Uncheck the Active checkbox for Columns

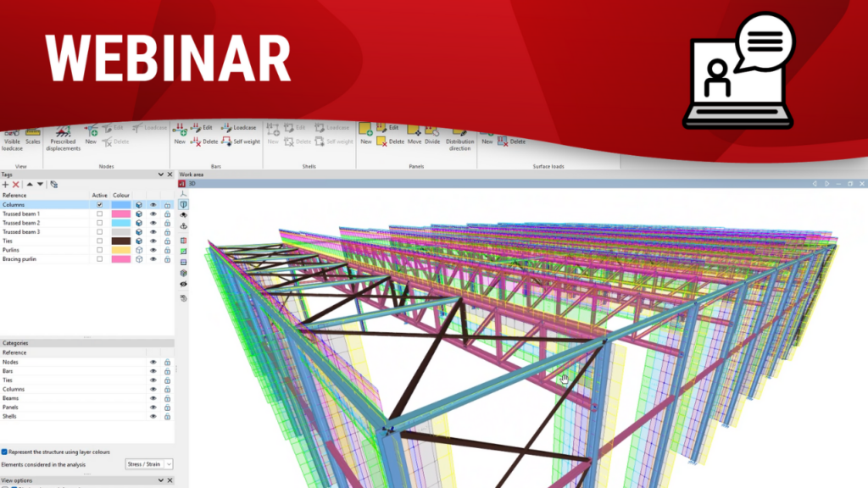point(100,205)
